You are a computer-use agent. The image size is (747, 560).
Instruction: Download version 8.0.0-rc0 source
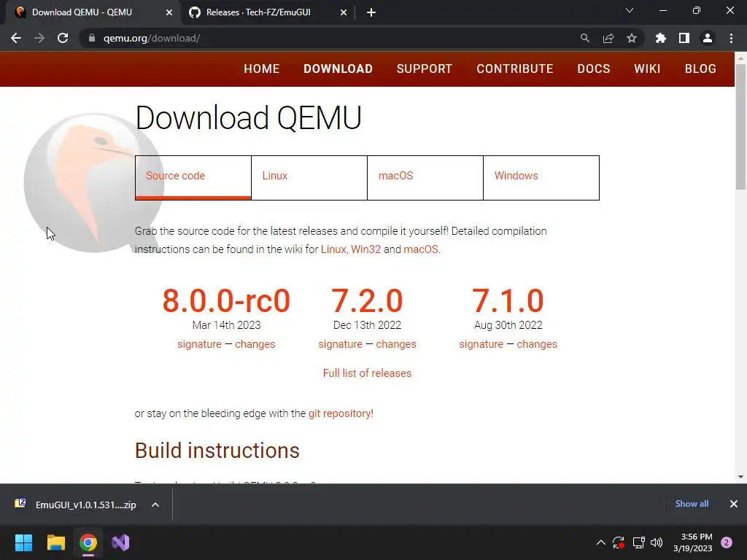[x=226, y=301]
